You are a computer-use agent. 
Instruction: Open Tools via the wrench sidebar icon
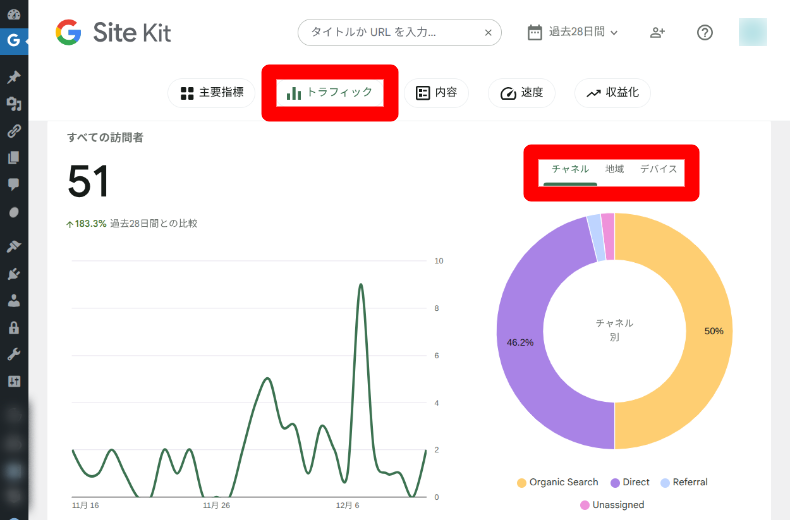(14, 354)
